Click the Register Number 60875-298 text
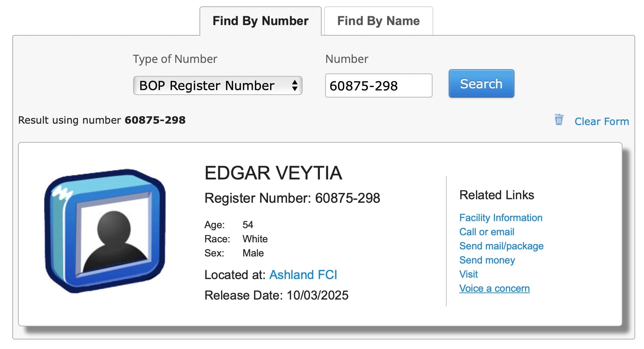The width and height of the screenshot is (644, 349). pos(292,198)
